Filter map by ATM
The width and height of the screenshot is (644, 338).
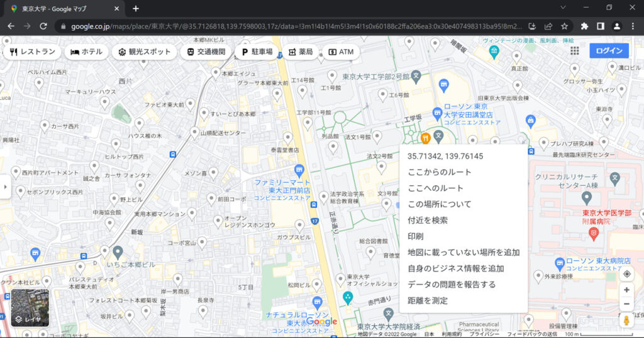coord(341,52)
